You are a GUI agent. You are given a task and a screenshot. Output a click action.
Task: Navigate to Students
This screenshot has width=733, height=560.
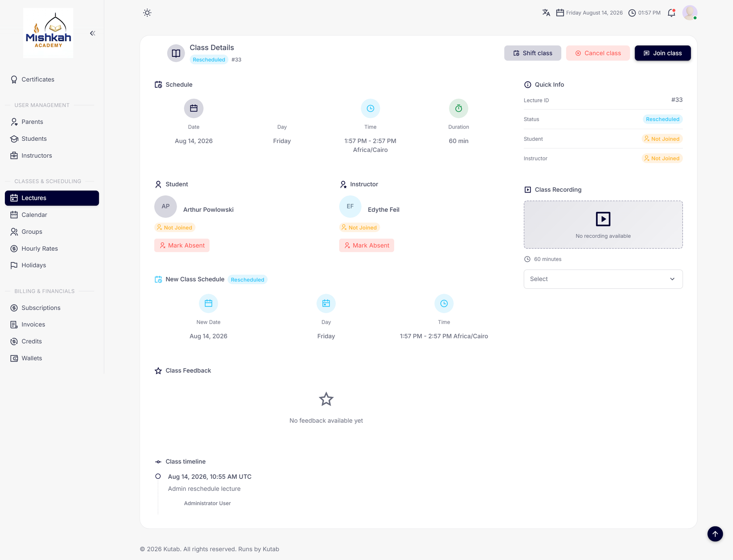pos(52,139)
